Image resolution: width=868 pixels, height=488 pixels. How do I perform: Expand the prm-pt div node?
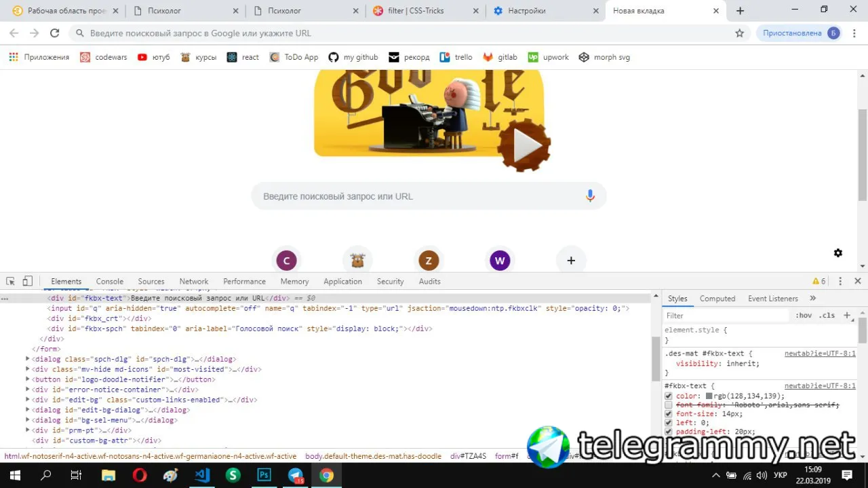point(28,430)
